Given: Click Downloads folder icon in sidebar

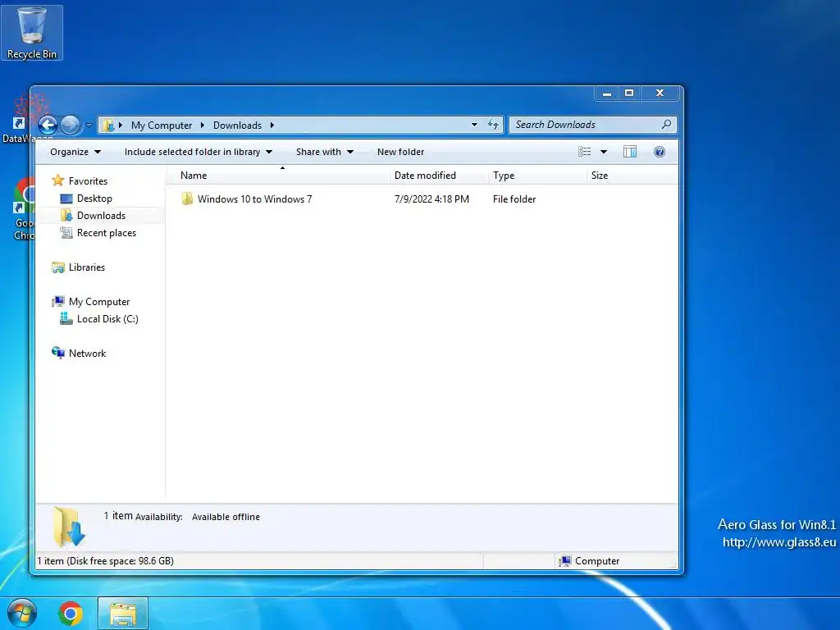Looking at the screenshot, I should click(x=66, y=216).
